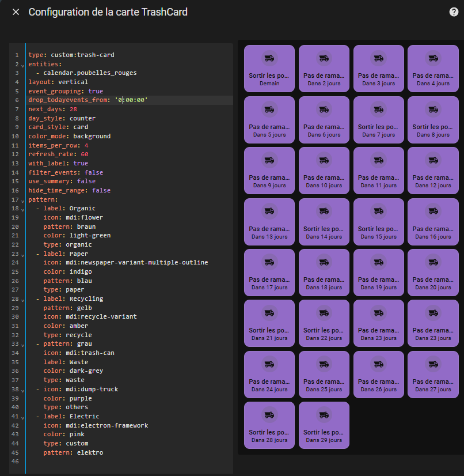Click truck icon on Dans 13 jours card
The image size is (464, 476).
269,211
